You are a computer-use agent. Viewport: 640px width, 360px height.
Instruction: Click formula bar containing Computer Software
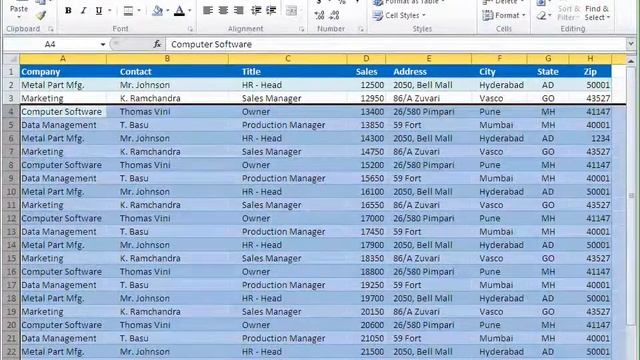coord(396,44)
